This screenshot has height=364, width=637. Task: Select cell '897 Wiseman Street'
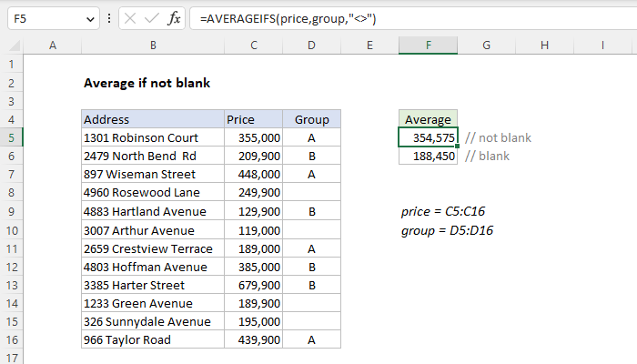(153, 175)
